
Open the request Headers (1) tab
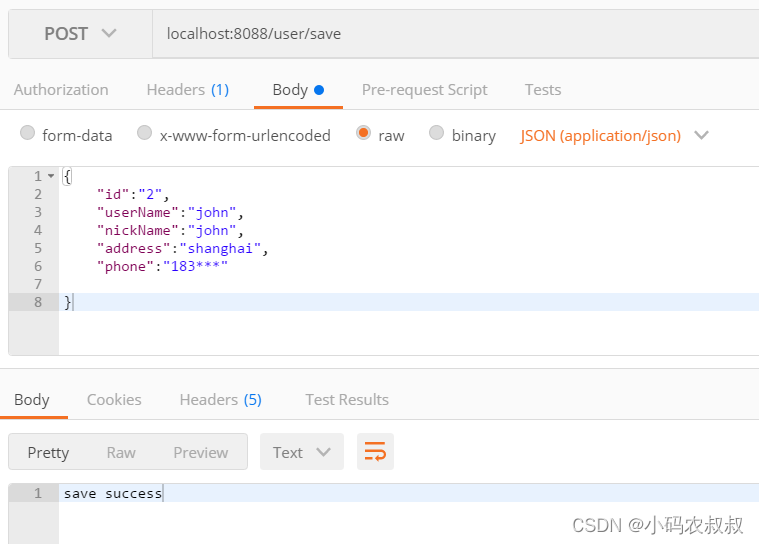188,90
